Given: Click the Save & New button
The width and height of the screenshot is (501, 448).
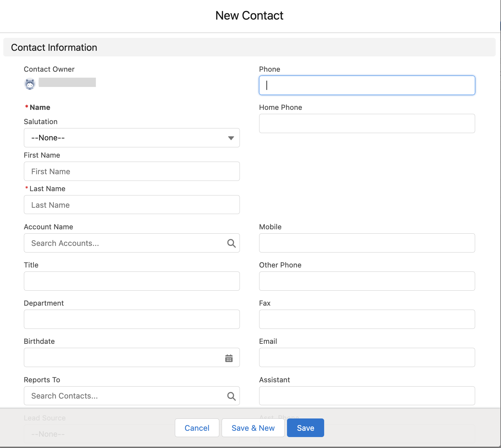Looking at the screenshot, I should coord(253,428).
